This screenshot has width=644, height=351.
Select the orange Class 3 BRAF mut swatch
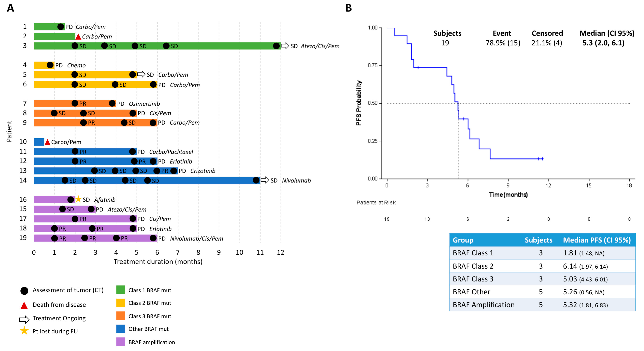point(120,316)
